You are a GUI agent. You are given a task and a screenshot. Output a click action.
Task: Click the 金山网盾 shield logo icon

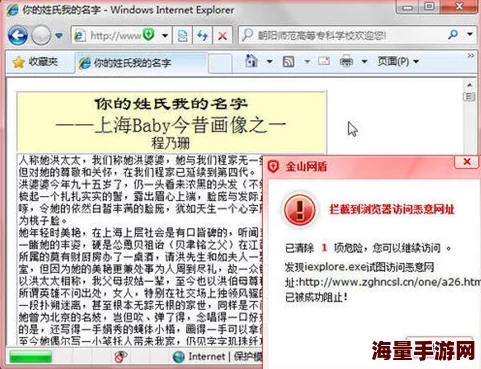tap(273, 166)
